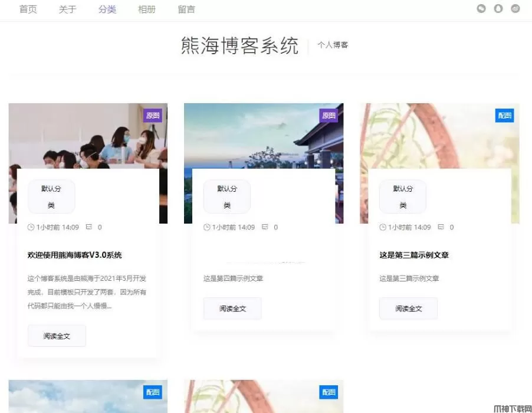Click the 个人博客 subtitle text
This screenshot has width=532, height=413.
[x=333, y=45]
